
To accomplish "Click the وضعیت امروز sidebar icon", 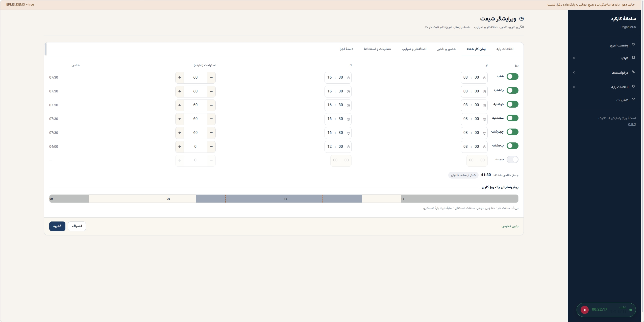I will pos(633,44).
